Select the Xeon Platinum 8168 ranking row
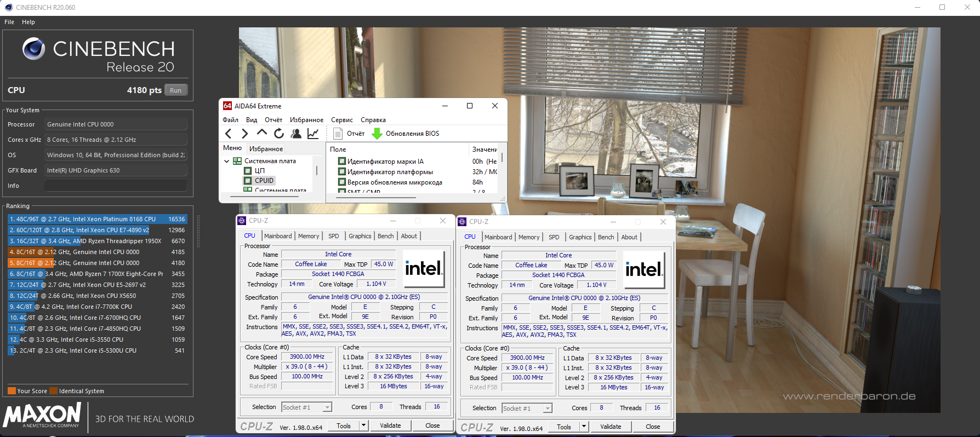The image size is (980, 437). [x=97, y=219]
